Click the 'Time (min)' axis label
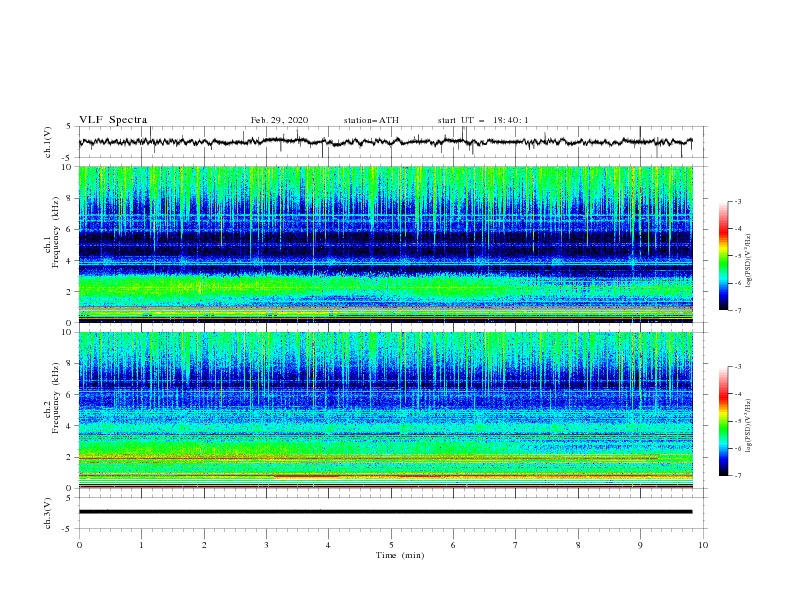792x612 pixels. [400, 555]
